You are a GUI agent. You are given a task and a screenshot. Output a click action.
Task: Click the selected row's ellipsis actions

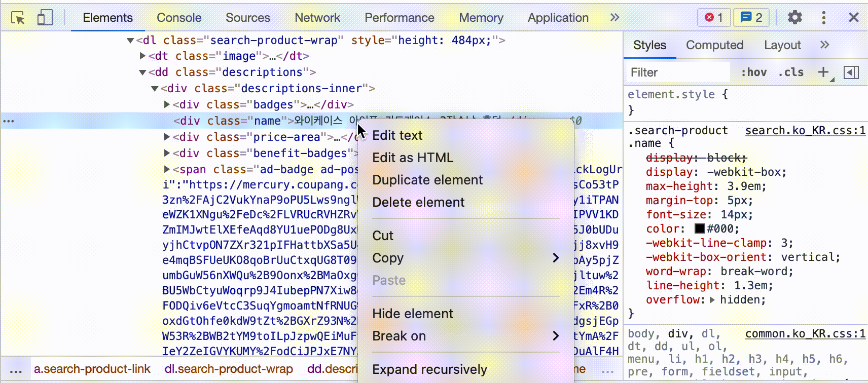tap(9, 121)
